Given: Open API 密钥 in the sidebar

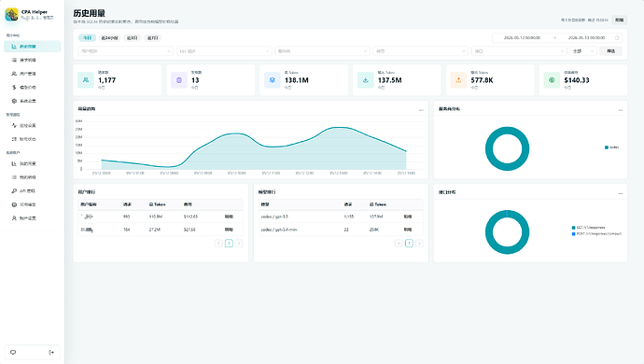Looking at the screenshot, I should (32, 190).
